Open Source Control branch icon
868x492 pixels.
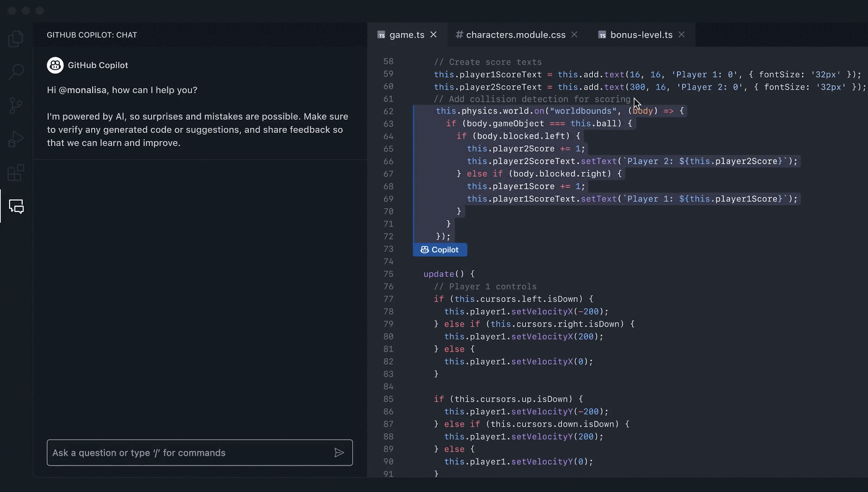[16, 105]
